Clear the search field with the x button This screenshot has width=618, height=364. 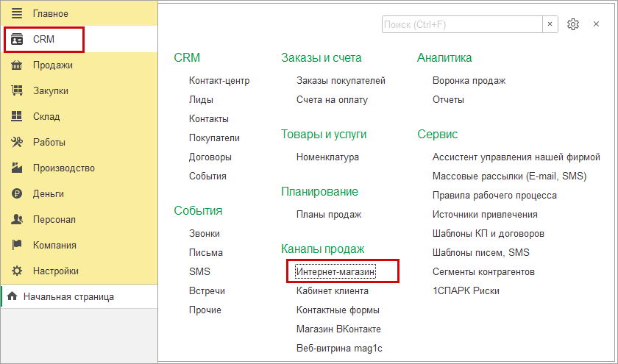pos(550,24)
